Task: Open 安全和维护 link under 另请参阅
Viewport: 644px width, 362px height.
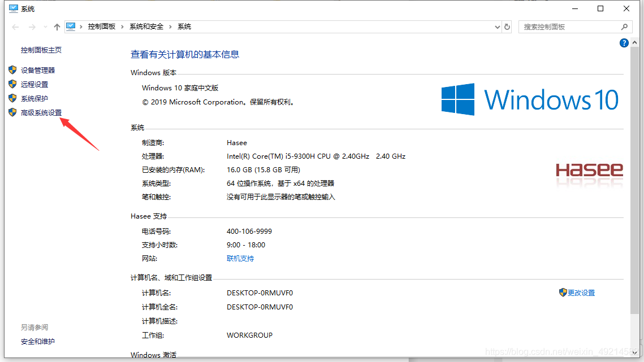Action: [38, 342]
